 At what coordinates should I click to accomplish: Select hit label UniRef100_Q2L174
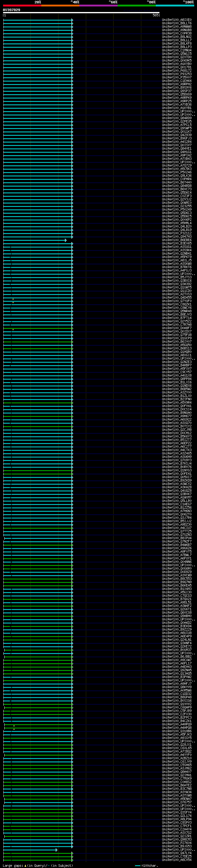coord(177,815)
